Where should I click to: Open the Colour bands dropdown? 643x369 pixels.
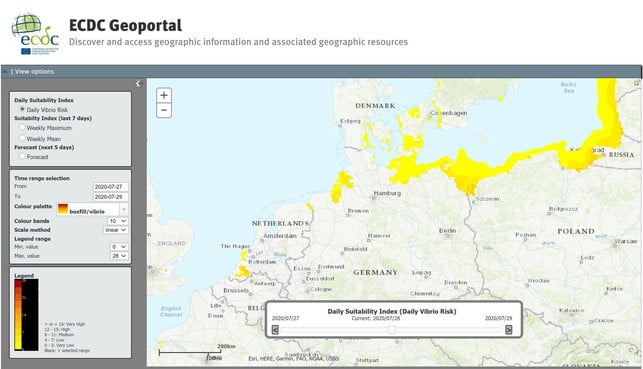118,221
